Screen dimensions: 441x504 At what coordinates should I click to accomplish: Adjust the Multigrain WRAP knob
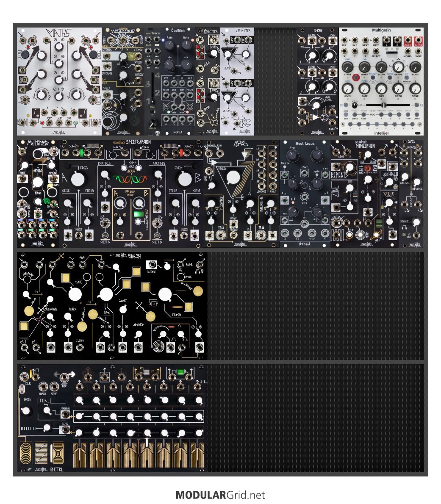pos(364,67)
